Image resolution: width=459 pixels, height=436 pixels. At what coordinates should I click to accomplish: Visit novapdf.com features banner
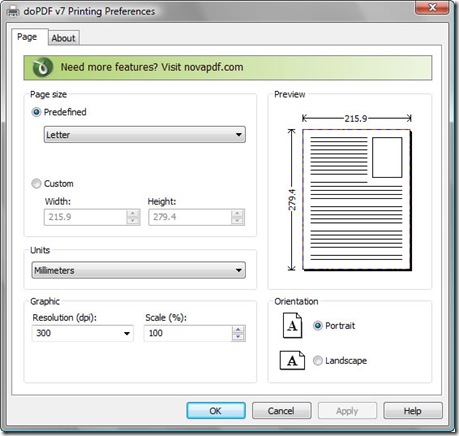tap(228, 68)
